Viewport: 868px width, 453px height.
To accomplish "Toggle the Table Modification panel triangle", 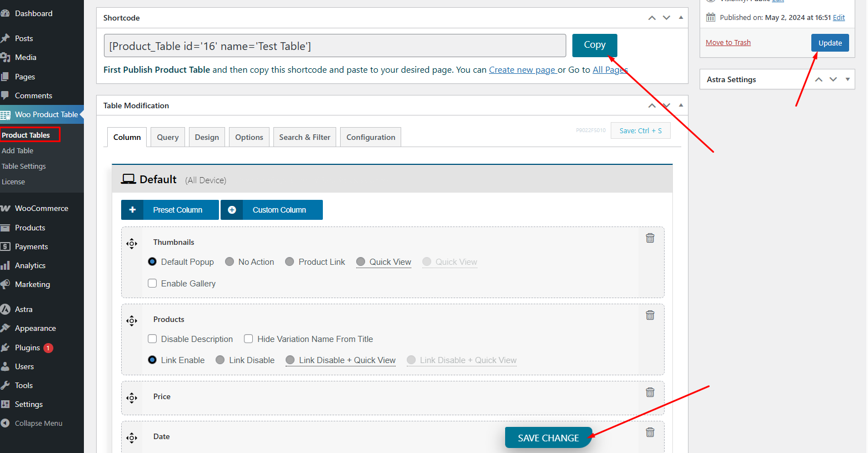I will 681,105.
